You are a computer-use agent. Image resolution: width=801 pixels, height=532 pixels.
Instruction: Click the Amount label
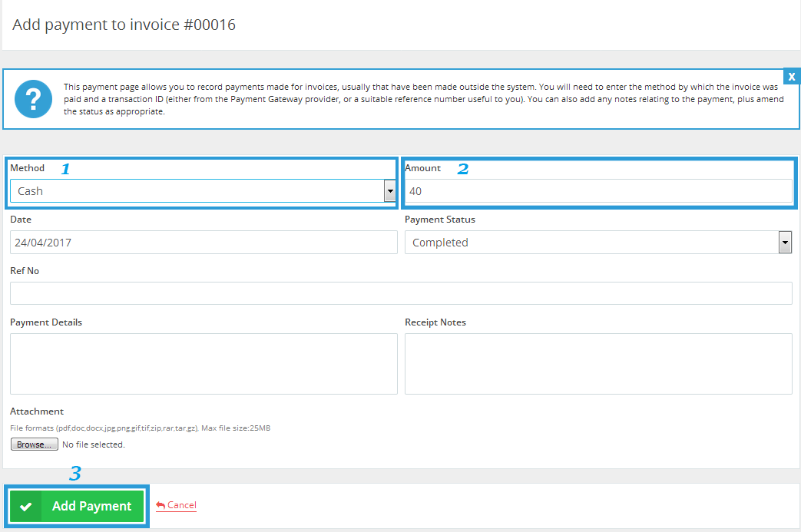pyautogui.click(x=423, y=168)
